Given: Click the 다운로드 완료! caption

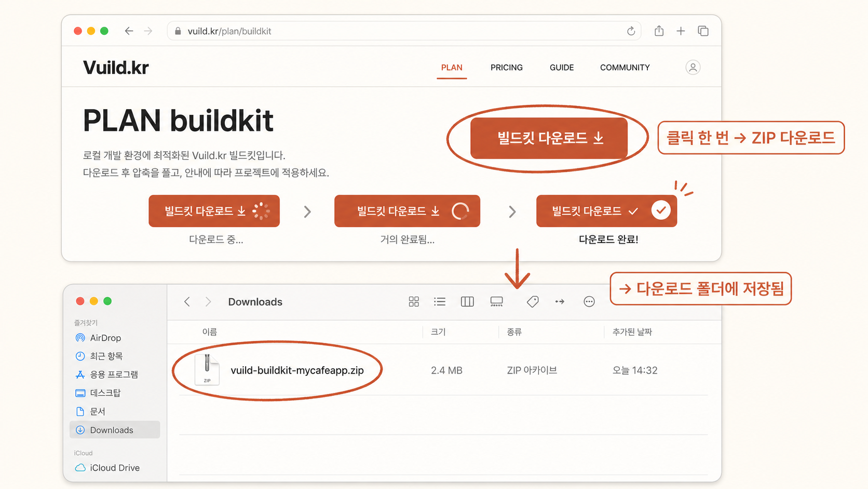Looking at the screenshot, I should pyautogui.click(x=608, y=240).
